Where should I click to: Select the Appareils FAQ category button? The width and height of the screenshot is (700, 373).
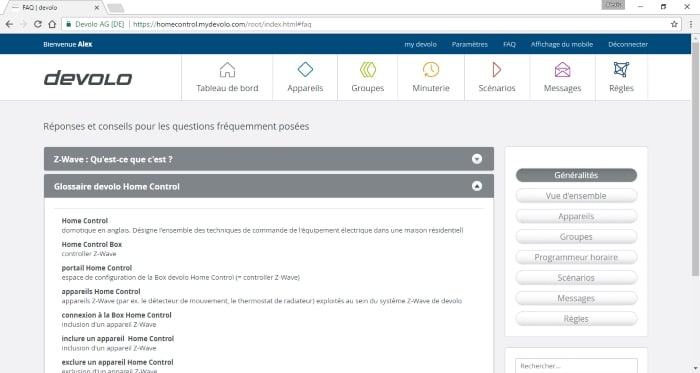pos(576,216)
